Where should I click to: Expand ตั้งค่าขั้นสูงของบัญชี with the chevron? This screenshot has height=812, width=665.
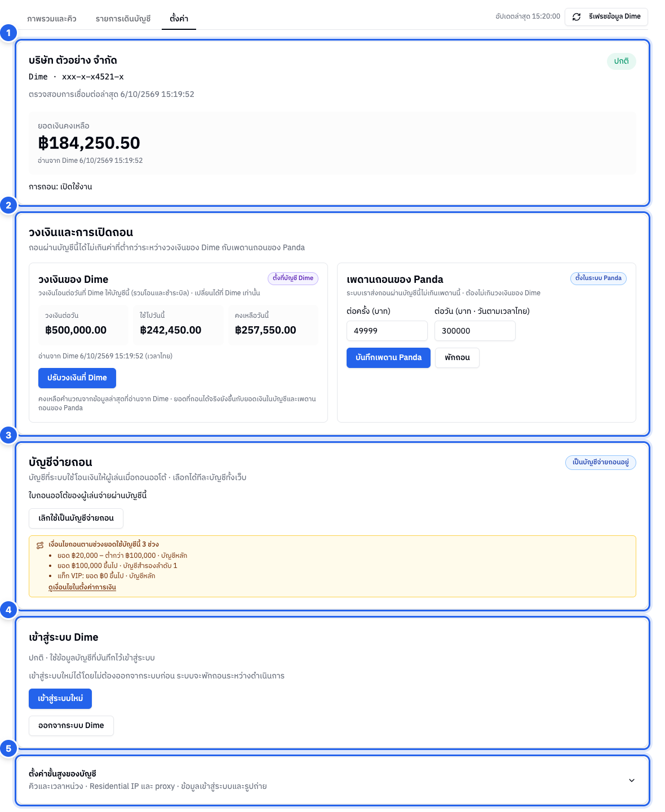632,780
